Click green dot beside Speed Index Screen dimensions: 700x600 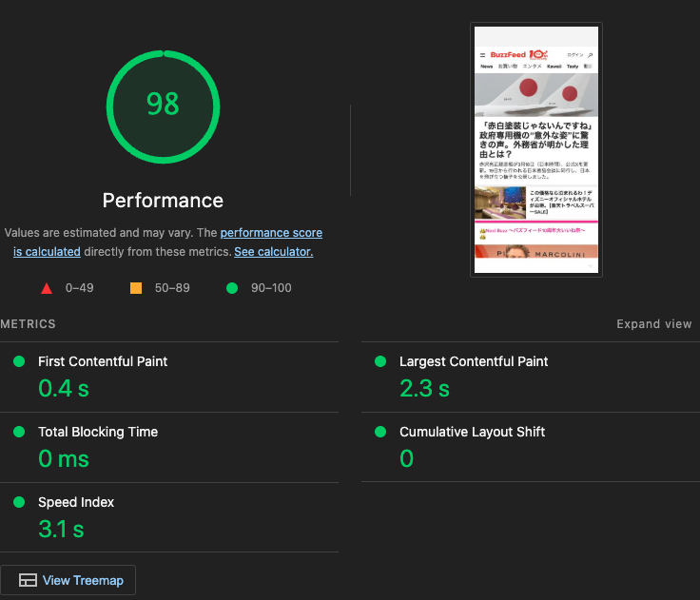point(19,502)
